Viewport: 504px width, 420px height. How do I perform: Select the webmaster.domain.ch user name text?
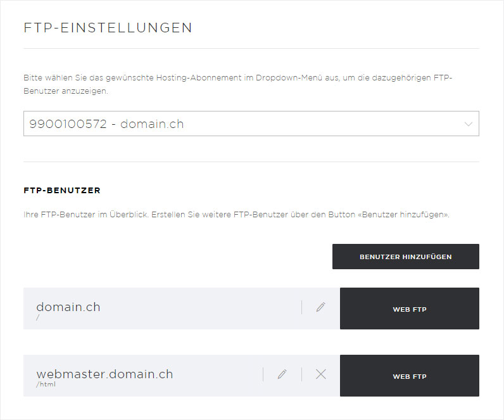[x=104, y=374]
